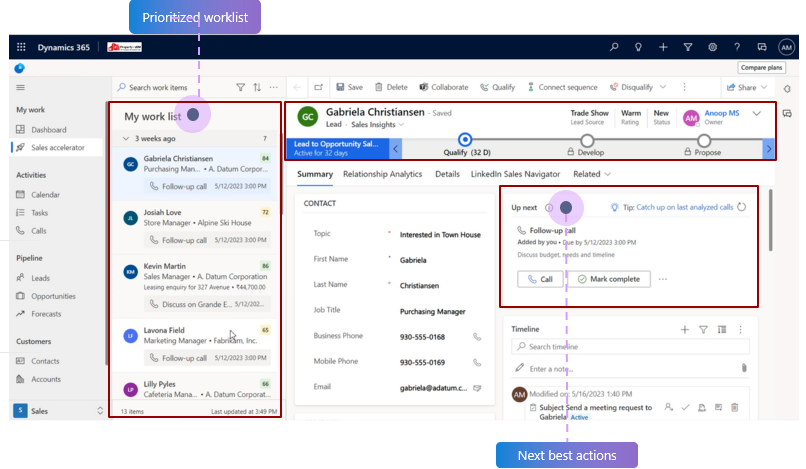Open the Dynamics 365 app launcher grid

[x=21, y=47]
